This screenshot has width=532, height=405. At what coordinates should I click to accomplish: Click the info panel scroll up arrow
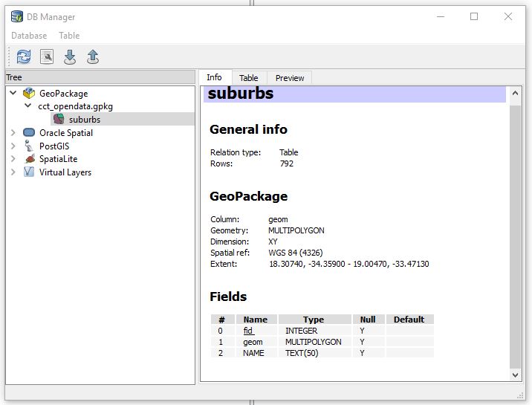pos(515,93)
